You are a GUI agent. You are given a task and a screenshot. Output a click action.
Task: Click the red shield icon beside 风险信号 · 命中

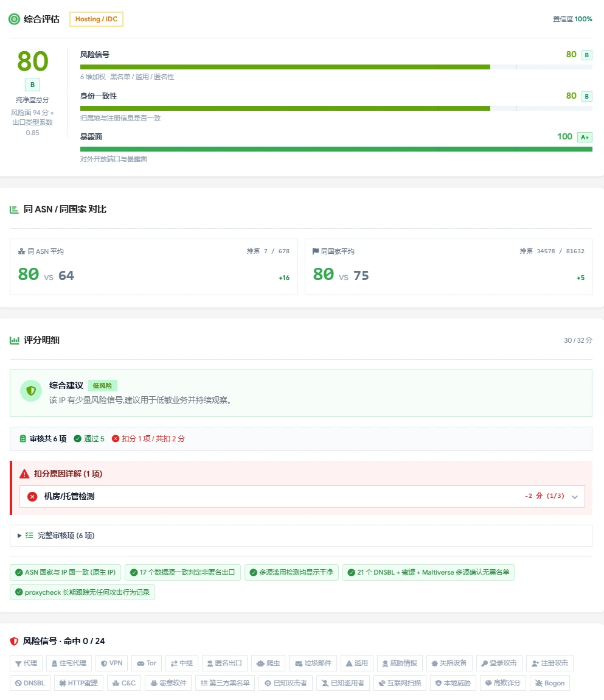click(x=14, y=641)
